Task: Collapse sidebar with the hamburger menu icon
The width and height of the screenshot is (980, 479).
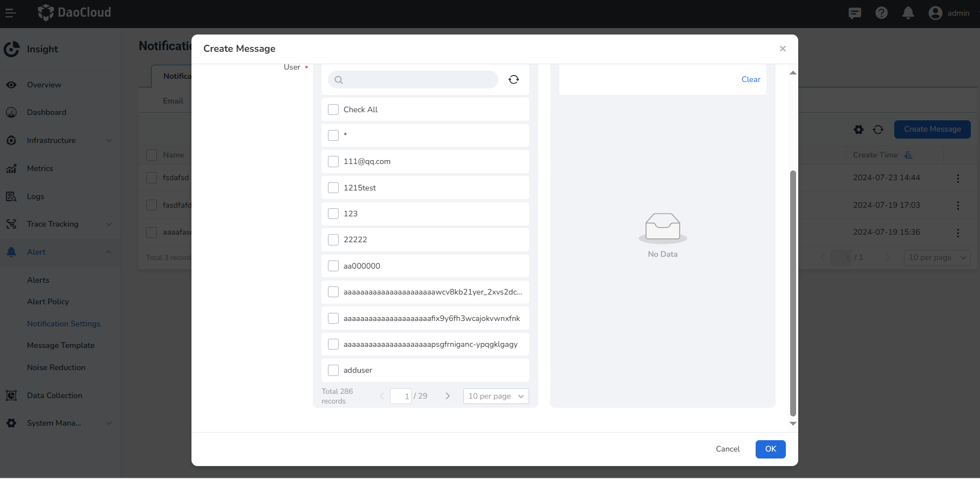Action: pyautogui.click(x=11, y=13)
